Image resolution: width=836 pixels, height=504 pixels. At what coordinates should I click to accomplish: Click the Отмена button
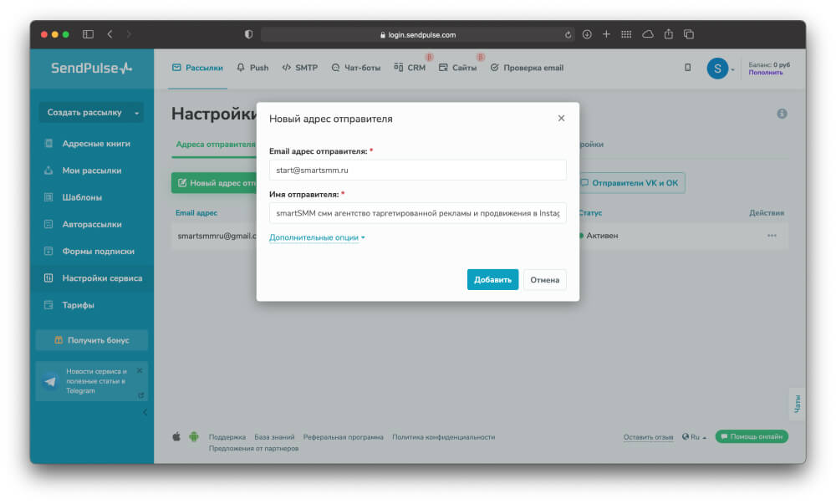(x=544, y=280)
